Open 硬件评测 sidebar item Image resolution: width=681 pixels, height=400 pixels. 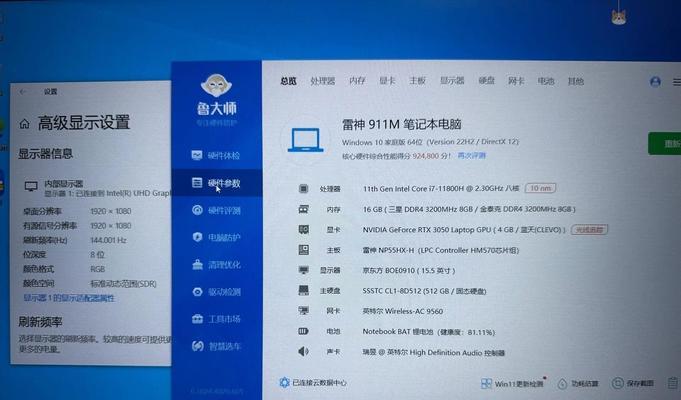click(x=216, y=210)
